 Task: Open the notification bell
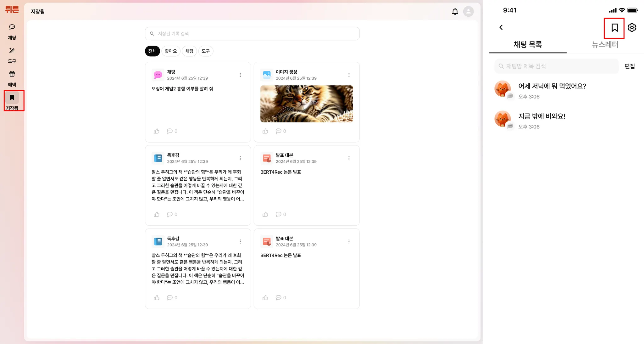pyautogui.click(x=455, y=12)
